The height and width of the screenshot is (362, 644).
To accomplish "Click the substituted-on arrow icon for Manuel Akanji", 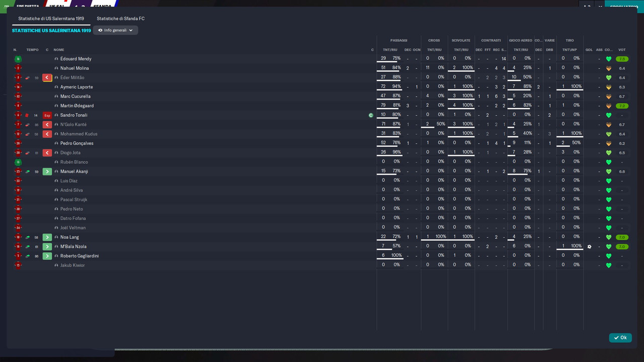I will click(47, 171).
